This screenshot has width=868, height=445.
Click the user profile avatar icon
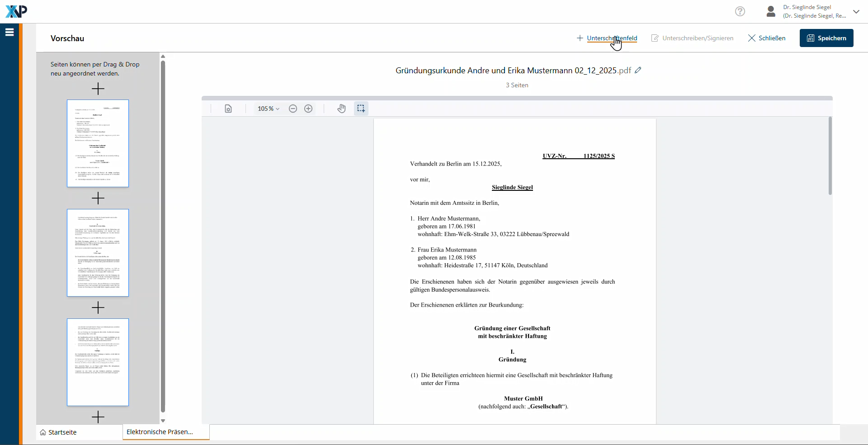click(771, 11)
